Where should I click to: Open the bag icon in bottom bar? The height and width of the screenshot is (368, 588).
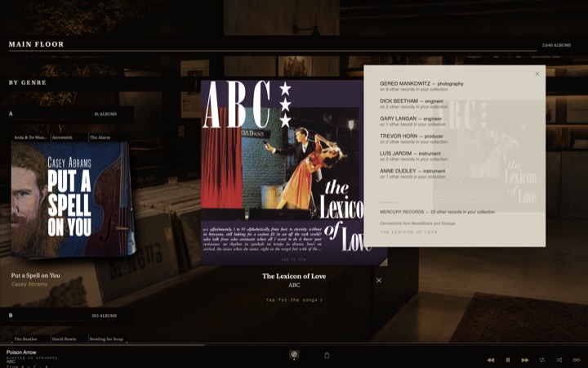(327, 355)
